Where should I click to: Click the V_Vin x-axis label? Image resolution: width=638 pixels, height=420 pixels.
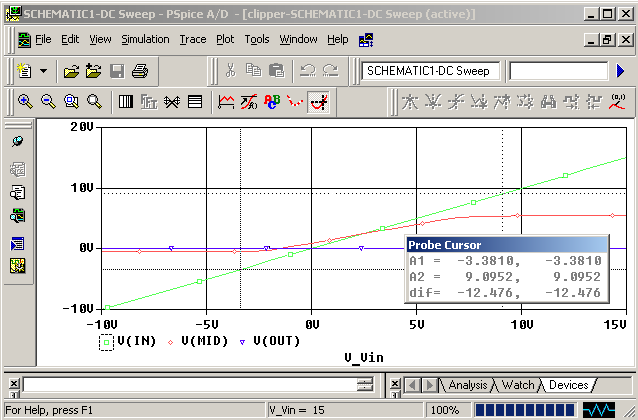pos(364,358)
